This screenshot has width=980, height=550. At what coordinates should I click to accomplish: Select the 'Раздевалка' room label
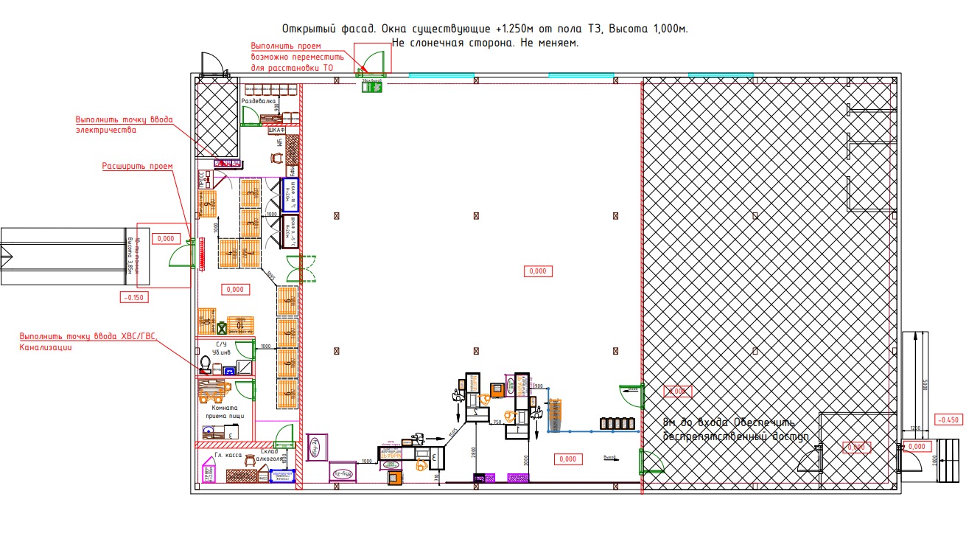[260, 100]
